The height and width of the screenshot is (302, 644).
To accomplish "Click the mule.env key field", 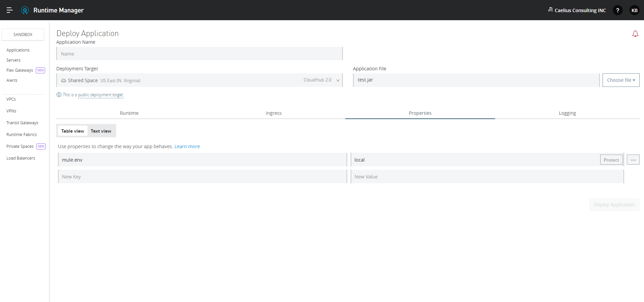I will [x=202, y=160].
